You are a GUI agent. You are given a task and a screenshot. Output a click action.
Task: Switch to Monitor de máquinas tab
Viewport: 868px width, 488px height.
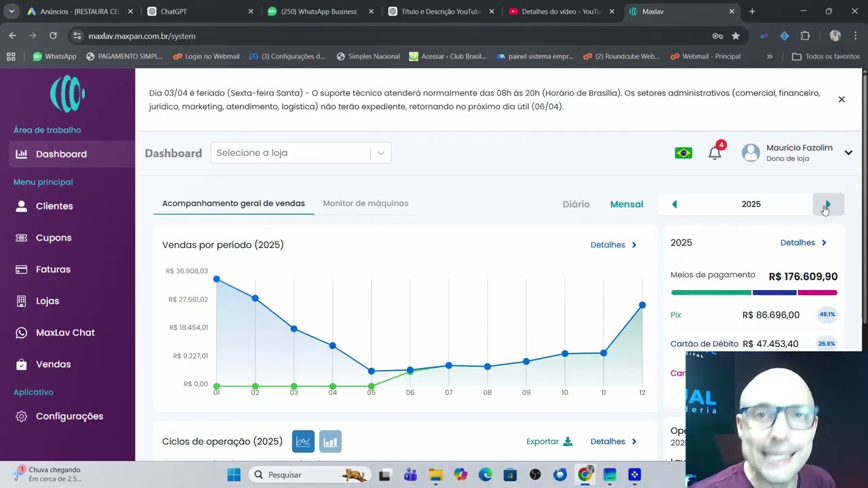(366, 203)
